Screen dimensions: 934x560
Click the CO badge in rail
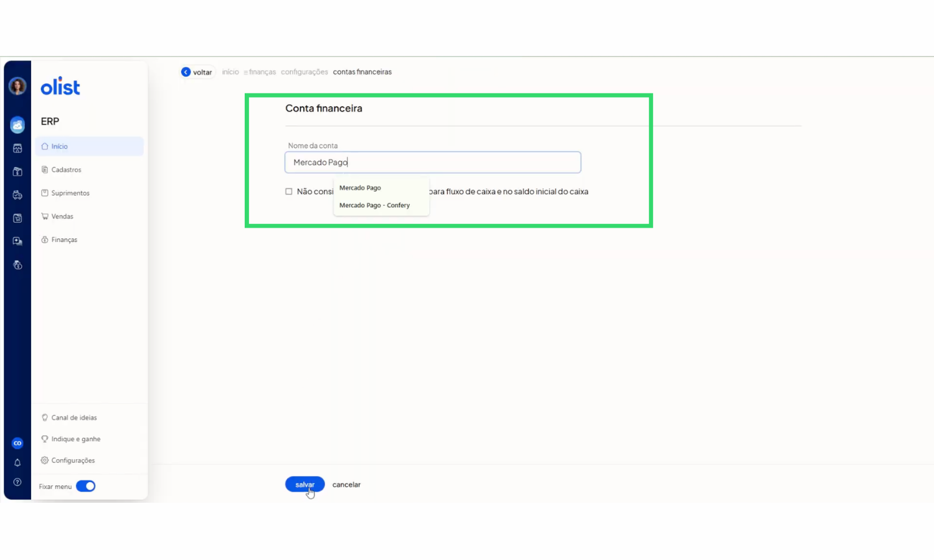[x=17, y=443]
